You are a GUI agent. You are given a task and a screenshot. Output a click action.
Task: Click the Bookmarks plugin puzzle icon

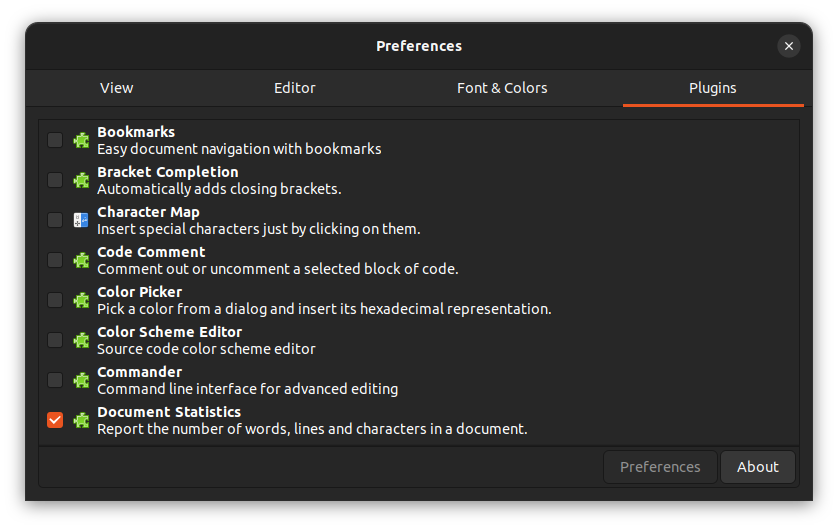81,140
